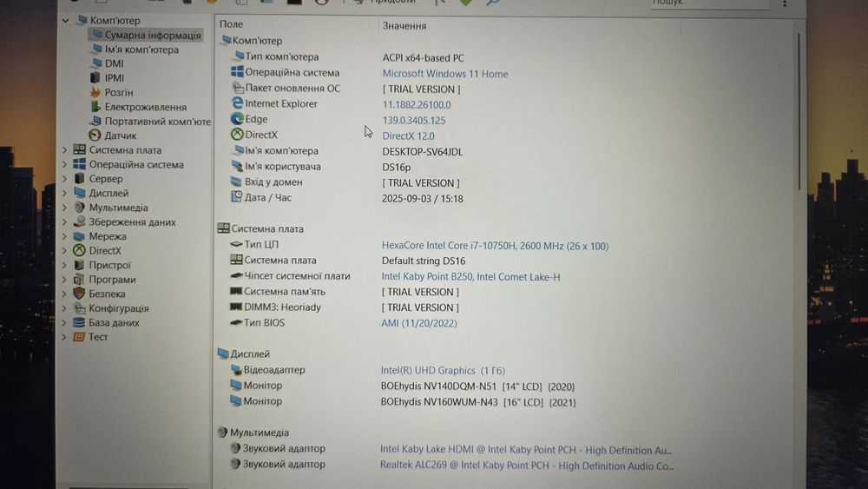Viewport: 868px width, 489px height.
Task: Select the Default string DS16 value
Action: click(x=424, y=261)
